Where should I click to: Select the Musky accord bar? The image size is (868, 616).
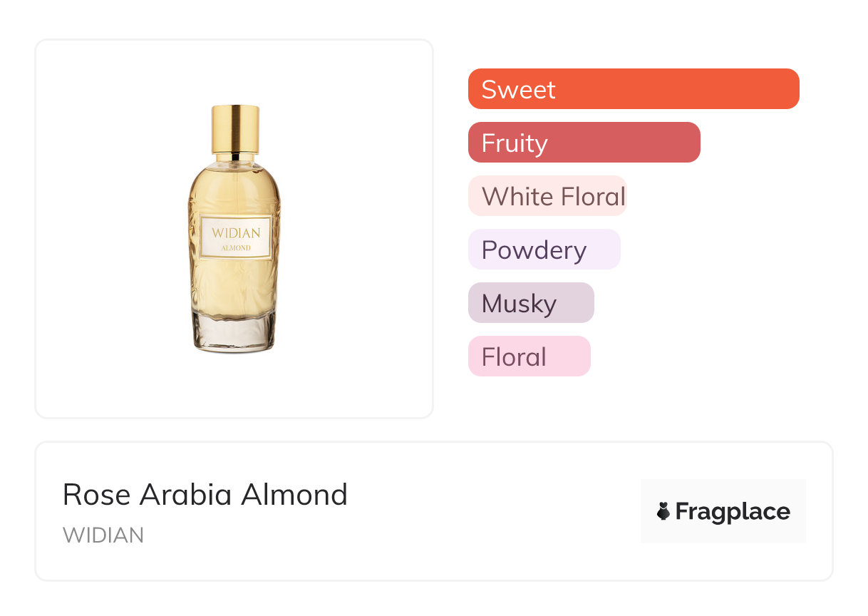[530, 303]
